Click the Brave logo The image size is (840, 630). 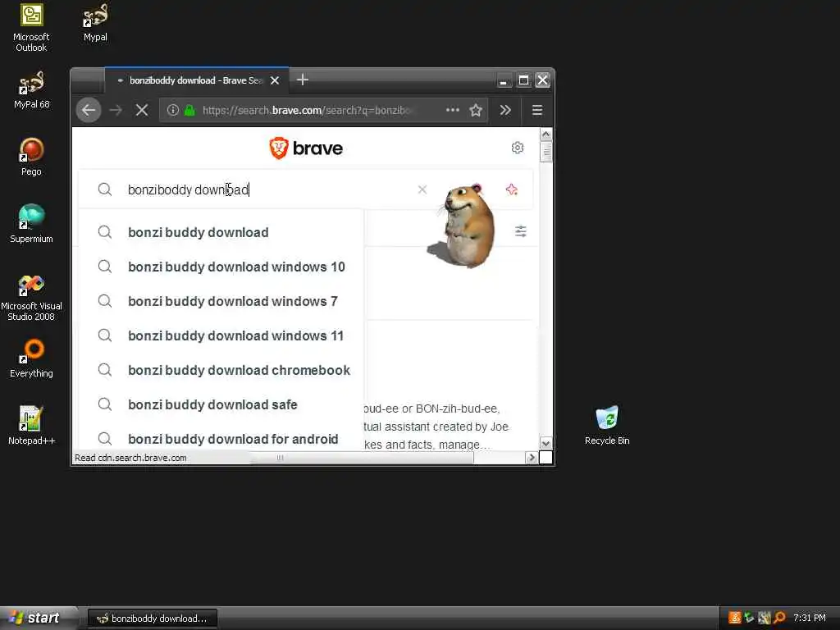306,148
